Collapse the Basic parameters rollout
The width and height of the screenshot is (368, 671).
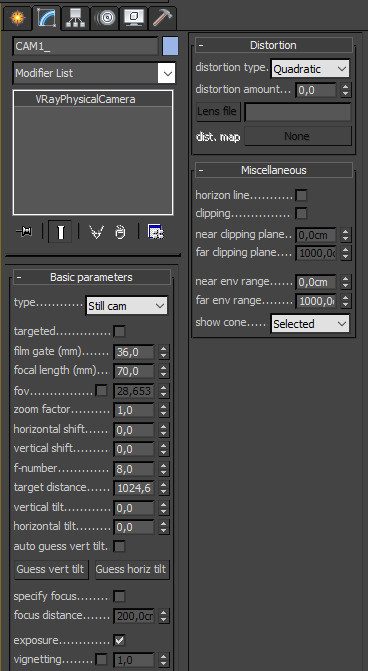[x=92, y=277]
